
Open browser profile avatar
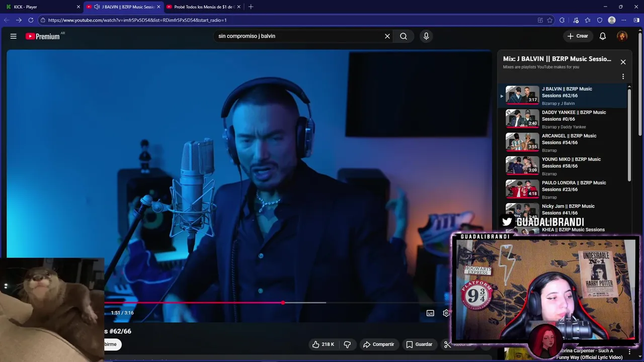[612, 20]
